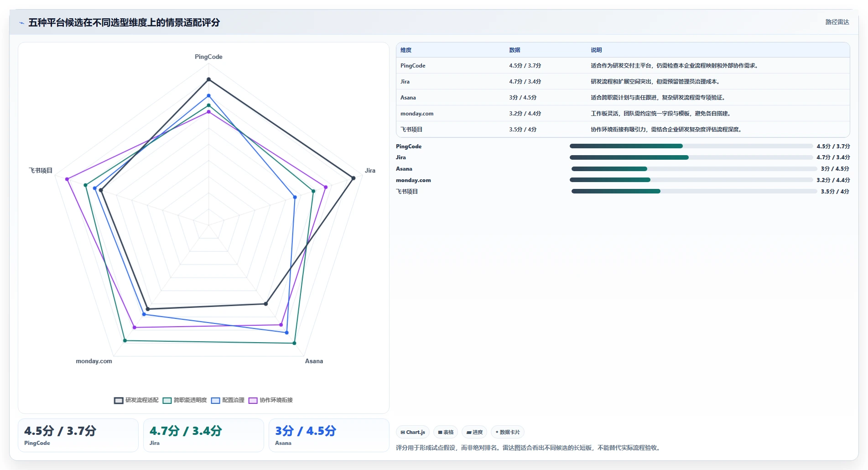Click progress list value 3.5分 / 4分

tap(835, 192)
